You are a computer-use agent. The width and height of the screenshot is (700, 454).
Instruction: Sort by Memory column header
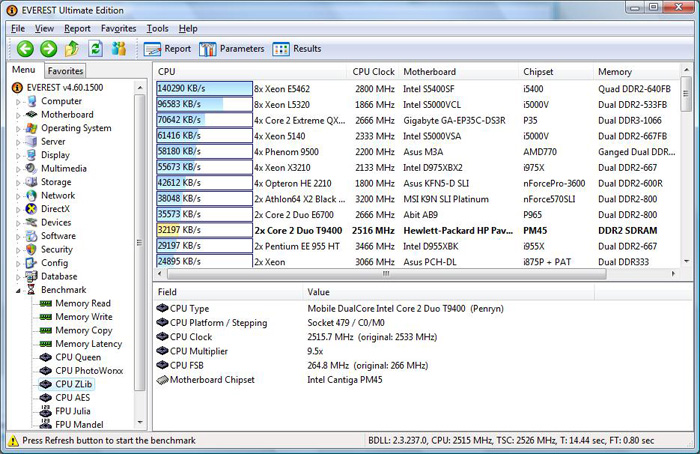pos(636,71)
